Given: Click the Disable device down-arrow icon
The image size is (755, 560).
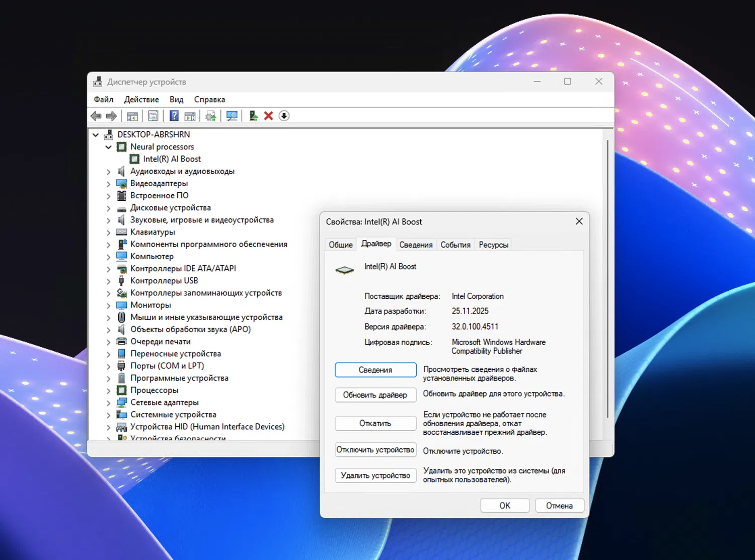Looking at the screenshot, I should [284, 116].
